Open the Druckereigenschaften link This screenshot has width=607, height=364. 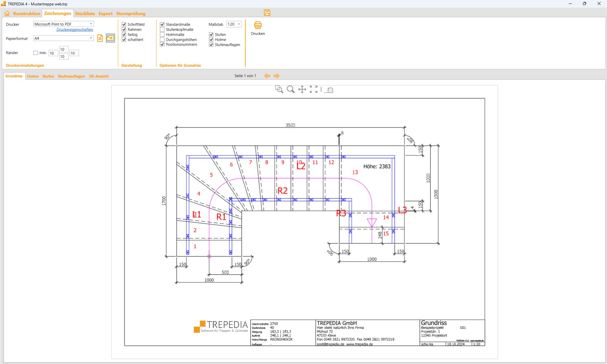(75, 29)
